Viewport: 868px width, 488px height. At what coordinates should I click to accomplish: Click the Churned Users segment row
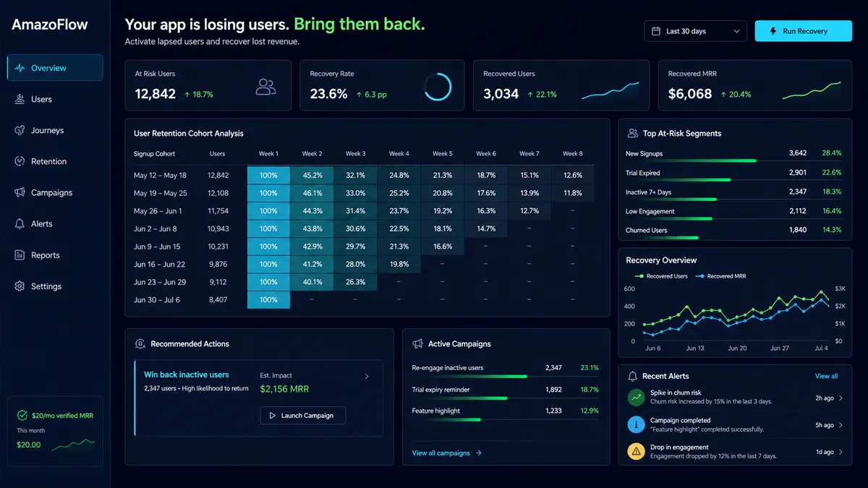733,231
